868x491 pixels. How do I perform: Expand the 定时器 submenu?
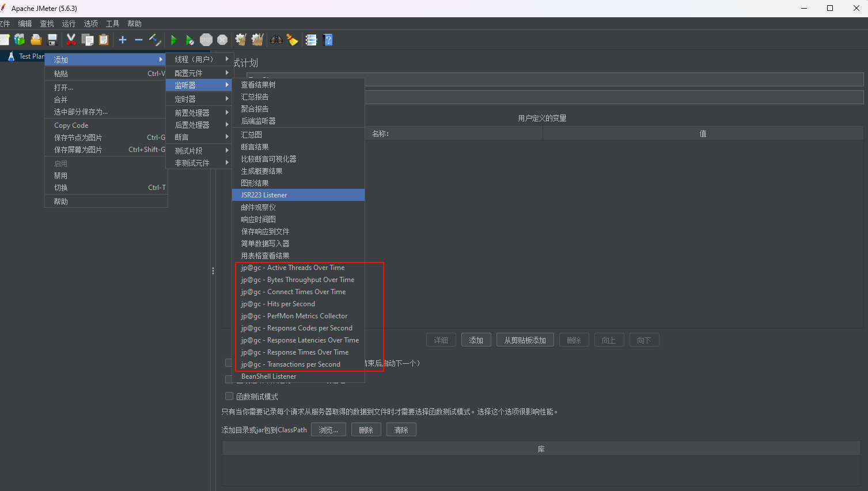tap(200, 99)
